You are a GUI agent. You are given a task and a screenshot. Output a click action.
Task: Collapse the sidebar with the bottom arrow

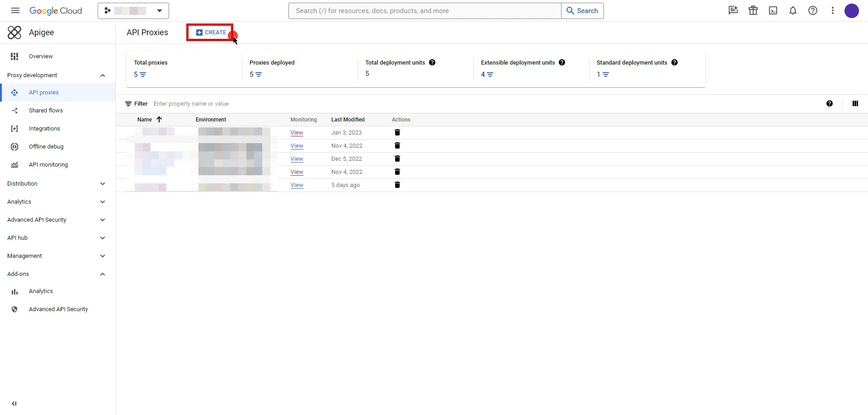point(14,403)
